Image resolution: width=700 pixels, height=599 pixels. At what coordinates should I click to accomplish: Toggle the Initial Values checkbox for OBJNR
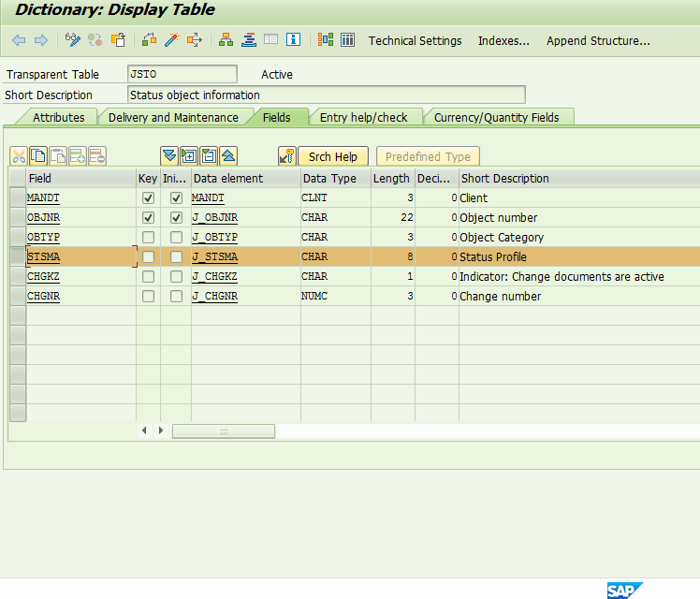pos(176,218)
